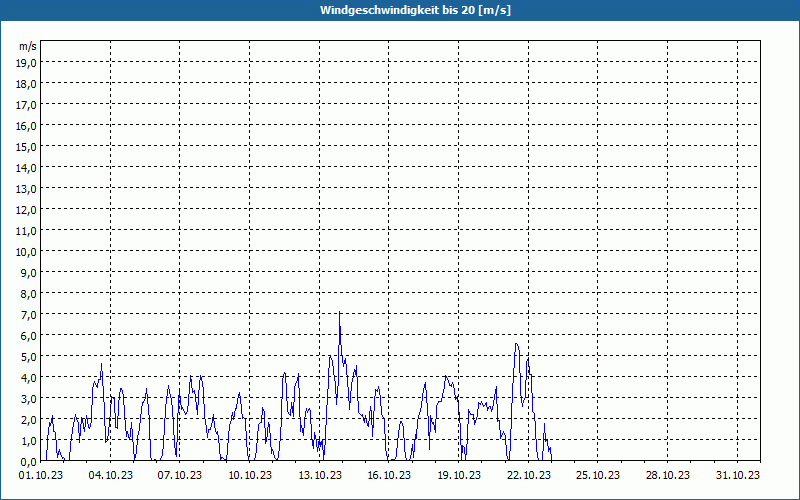Click the 19.10.23 date label
The height and width of the screenshot is (500, 800).
click(459, 476)
